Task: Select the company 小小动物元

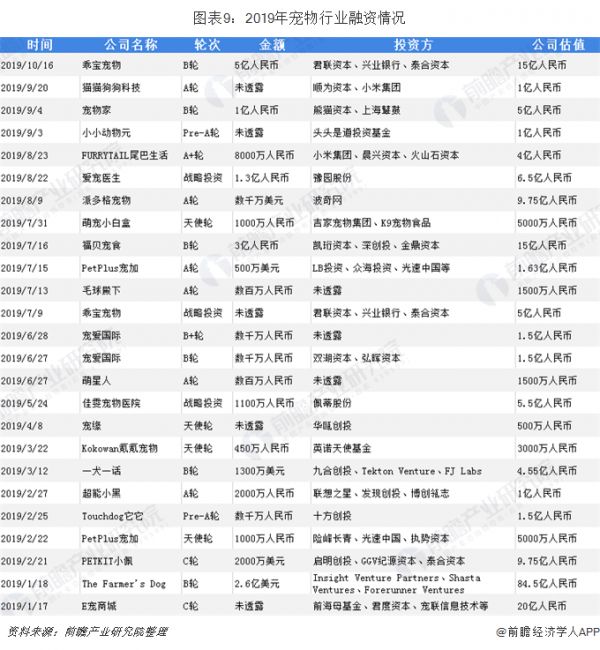Action: (x=106, y=133)
